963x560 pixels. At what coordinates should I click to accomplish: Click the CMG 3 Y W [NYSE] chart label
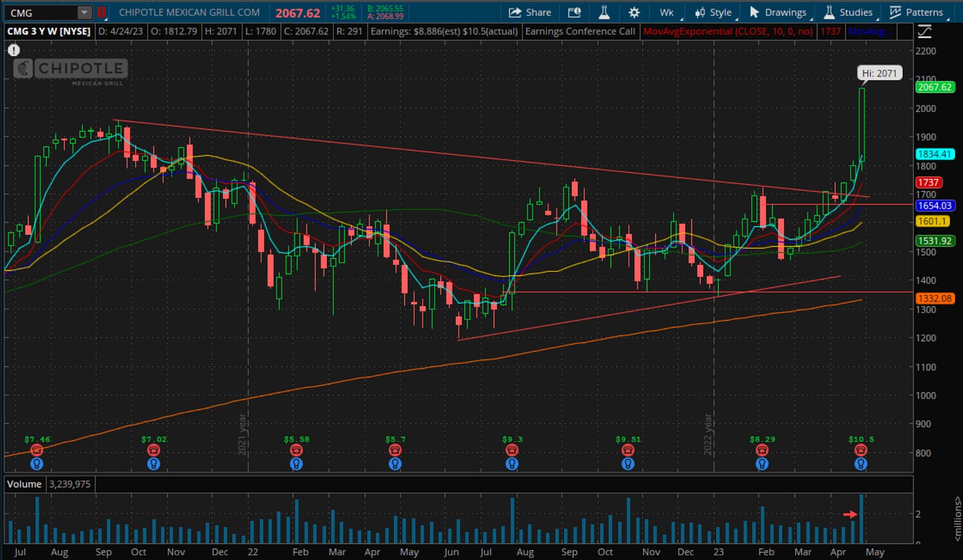click(x=49, y=31)
